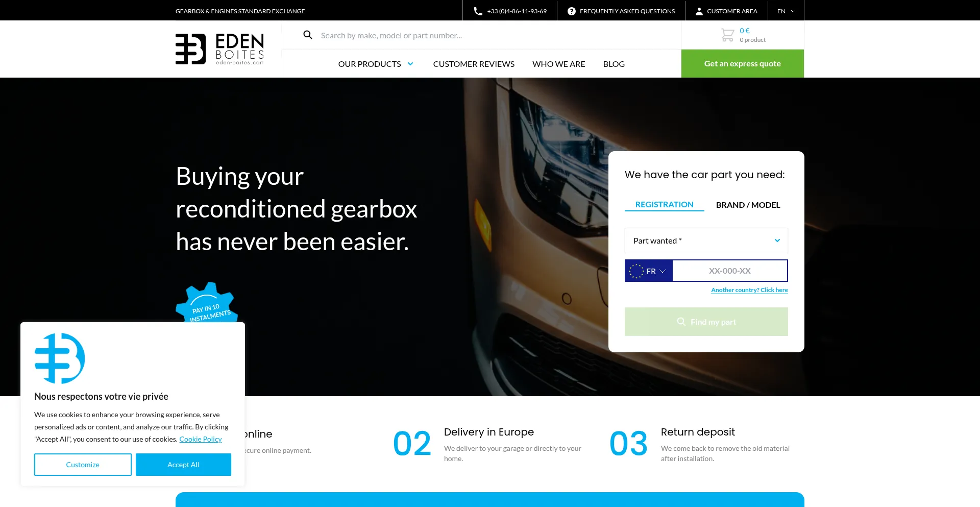980x507 pixels.
Task: Click the search magnifier icon
Action: (x=308, y=35)
